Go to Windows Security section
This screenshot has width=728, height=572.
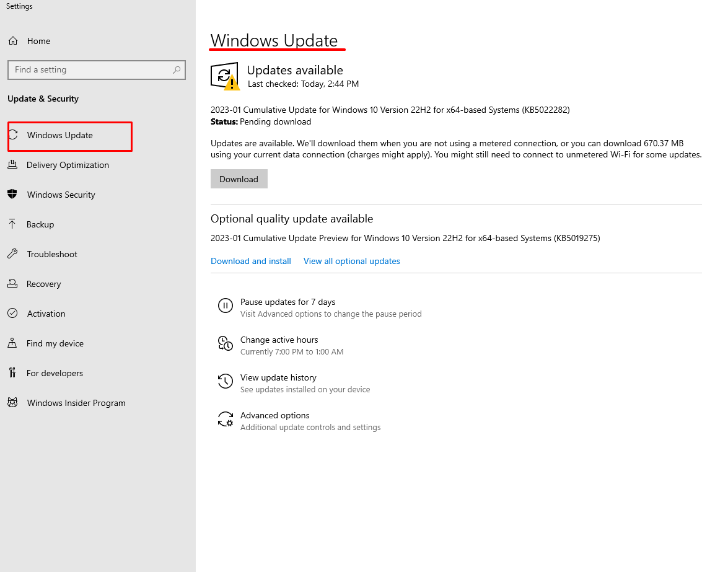[x=61, y=195]
